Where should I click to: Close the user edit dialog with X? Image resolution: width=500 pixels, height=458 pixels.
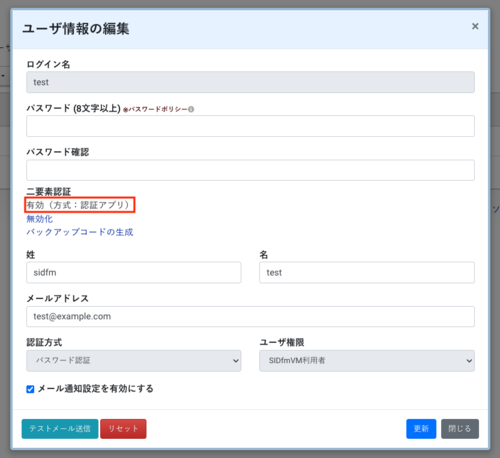point(475,26)
